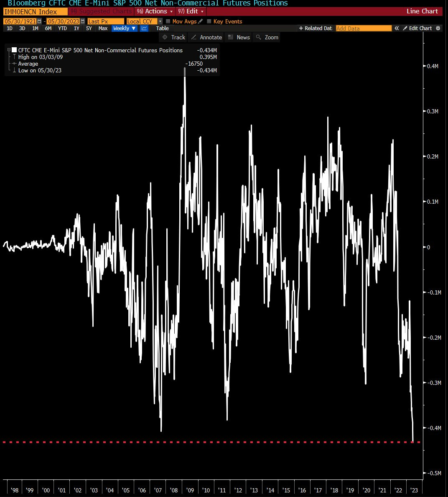Open the News overlay tool

239,37
